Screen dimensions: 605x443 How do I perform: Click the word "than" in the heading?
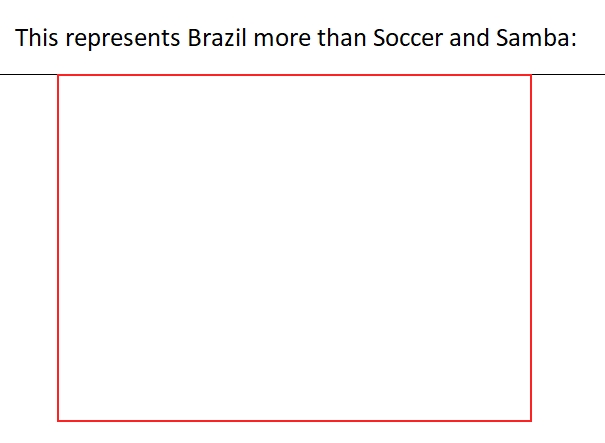[342, 38]
